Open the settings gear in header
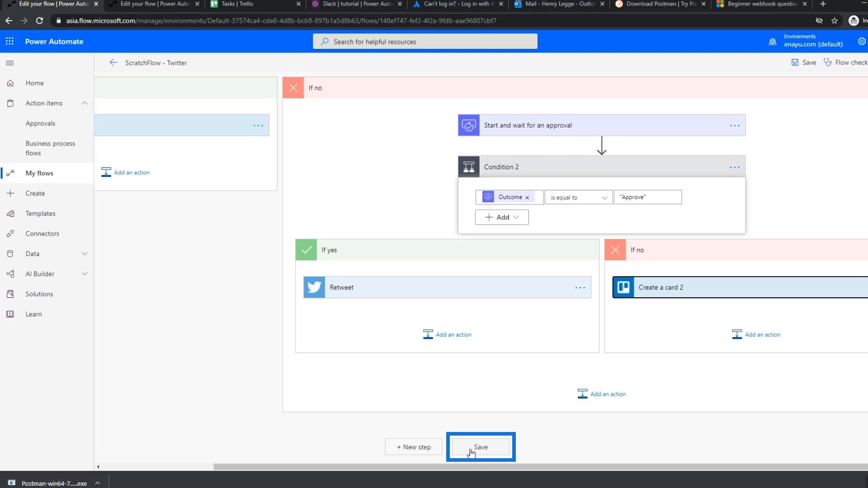868x488 pixels. coord(862,42)
